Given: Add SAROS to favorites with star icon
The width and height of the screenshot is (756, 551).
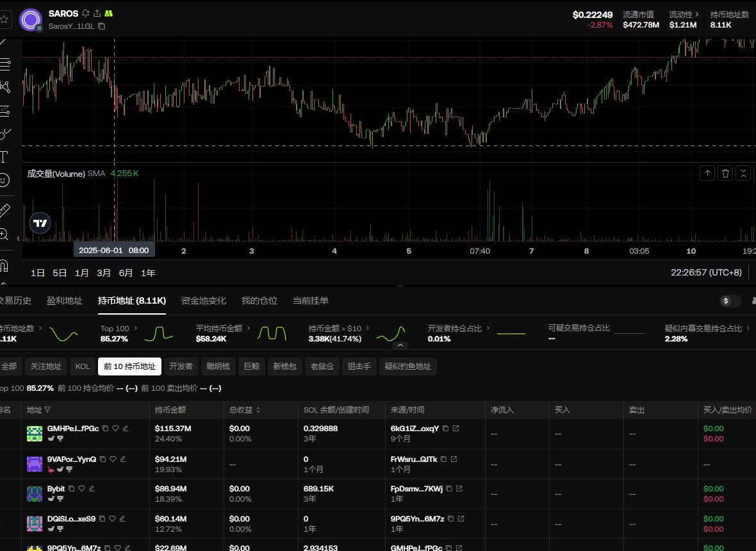Looking at the screenshot, I should [x=4, y=19].
